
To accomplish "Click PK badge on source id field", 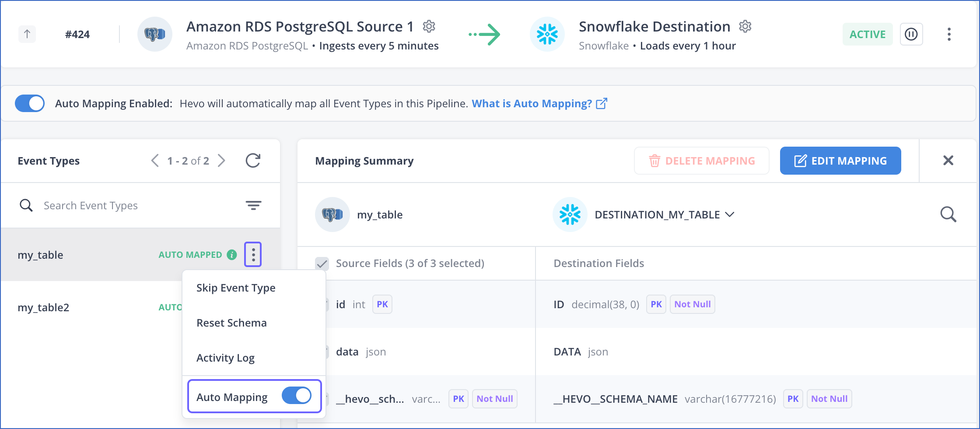I will tap(382, 304).
